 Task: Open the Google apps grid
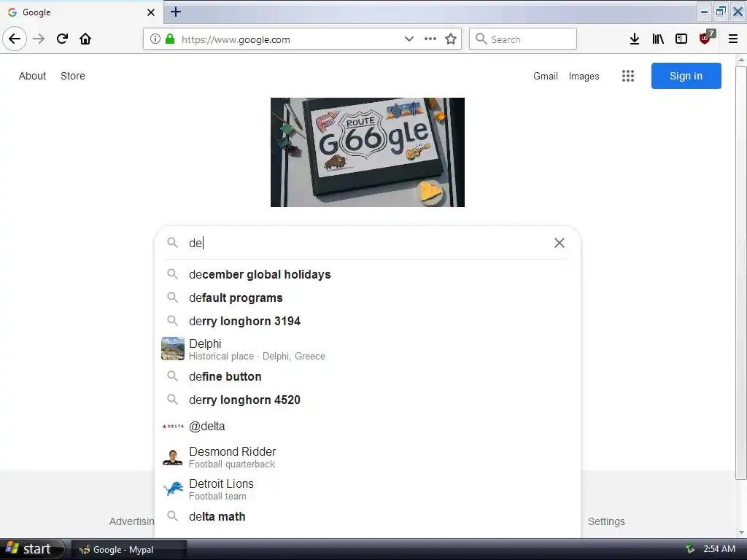pyautogui.click(x=628, y=76)
